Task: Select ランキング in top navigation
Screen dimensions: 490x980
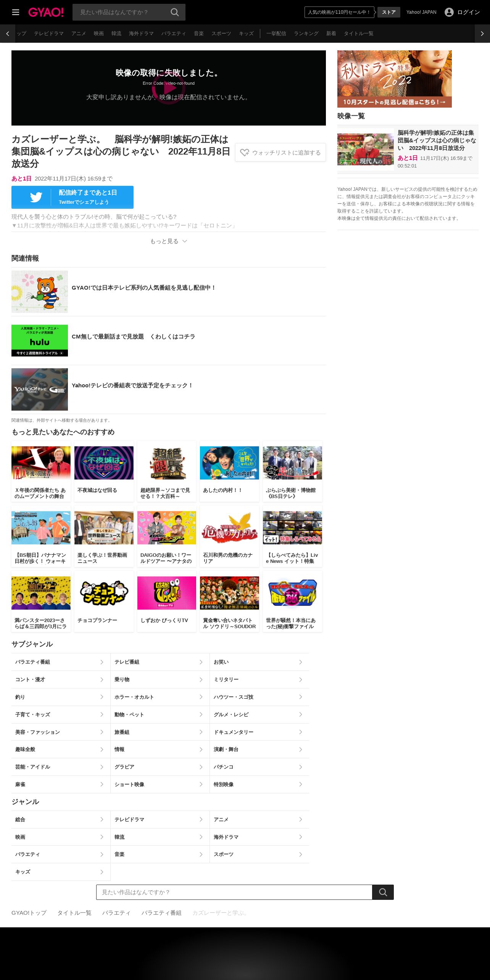Action: pyautogui.click(x=306, y=34)
